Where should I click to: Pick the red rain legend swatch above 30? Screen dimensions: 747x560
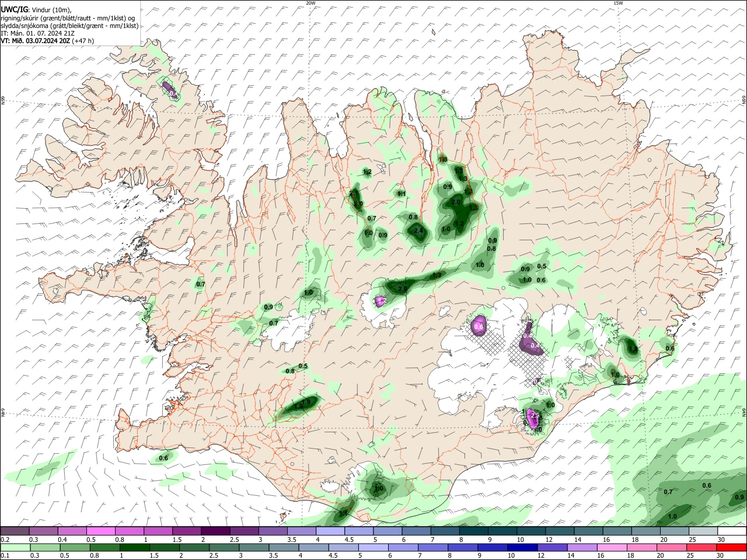[x=732, y=548]
